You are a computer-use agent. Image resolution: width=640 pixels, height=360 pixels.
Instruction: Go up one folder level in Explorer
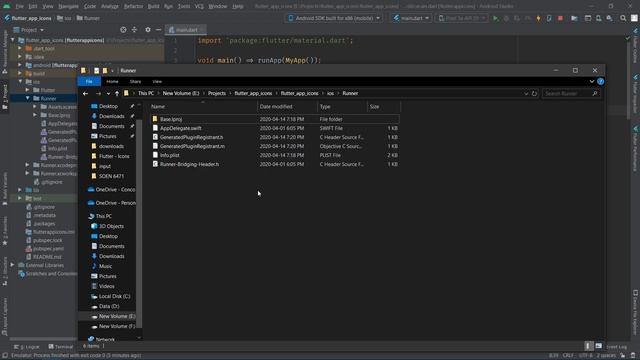pos(117,93)
